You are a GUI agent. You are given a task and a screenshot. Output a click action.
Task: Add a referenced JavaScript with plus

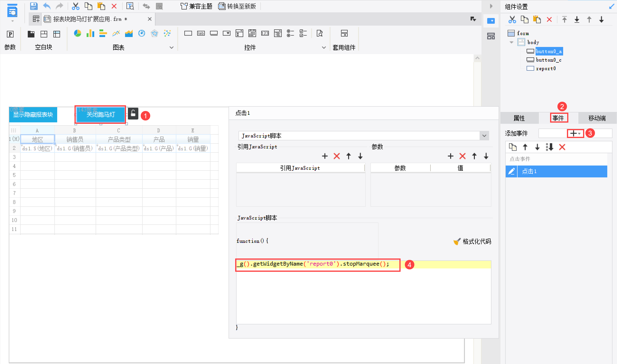tap(325, 156)
